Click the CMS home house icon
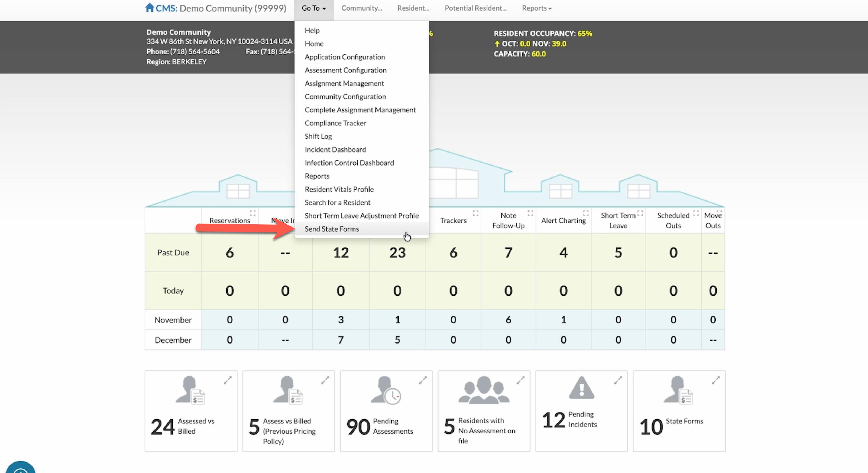 [150, 7]
